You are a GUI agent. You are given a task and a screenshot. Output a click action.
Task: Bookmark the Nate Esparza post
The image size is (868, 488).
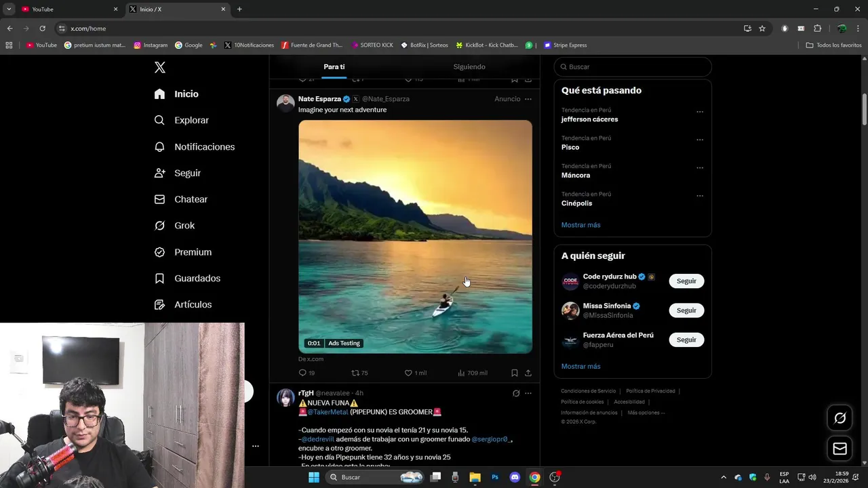pos(515,373)
